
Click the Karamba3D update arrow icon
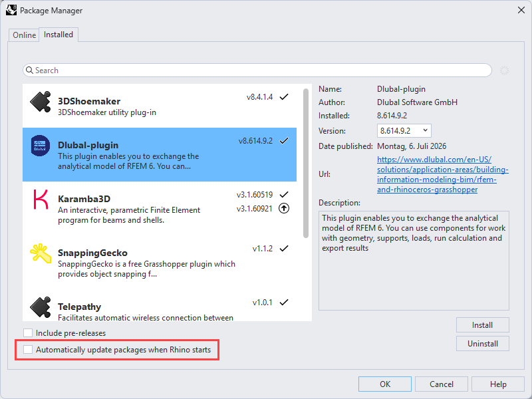284,208
